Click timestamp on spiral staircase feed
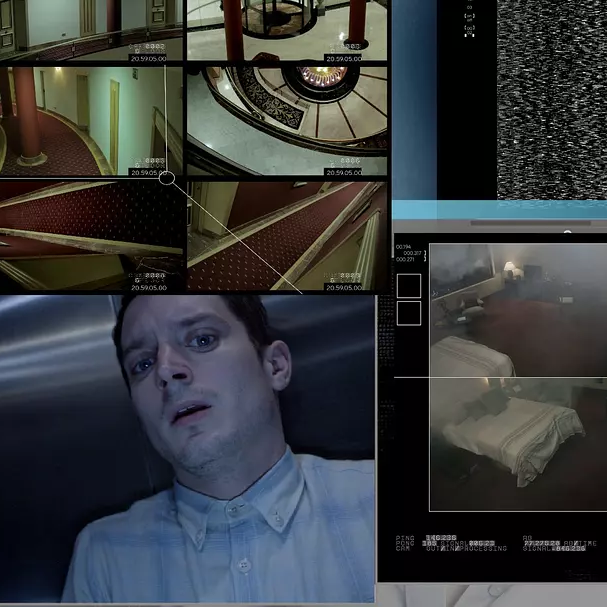Image resolution: width=607 pixels, height=607 pixels. (344, 173)
